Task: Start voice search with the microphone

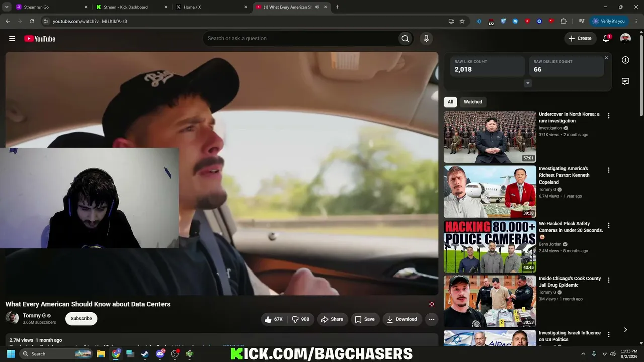Action: click(x=426, y=39)
